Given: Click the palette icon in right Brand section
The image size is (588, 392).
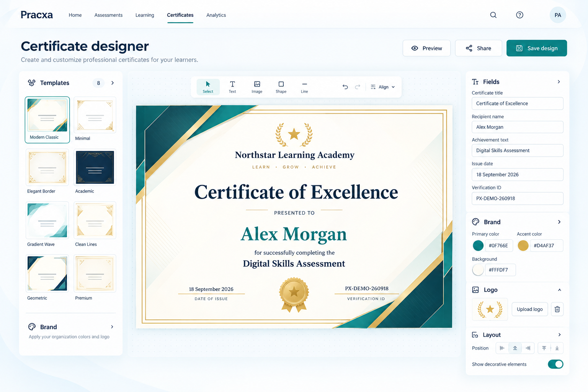Looking at the screenshot, I should coord(476,222).
